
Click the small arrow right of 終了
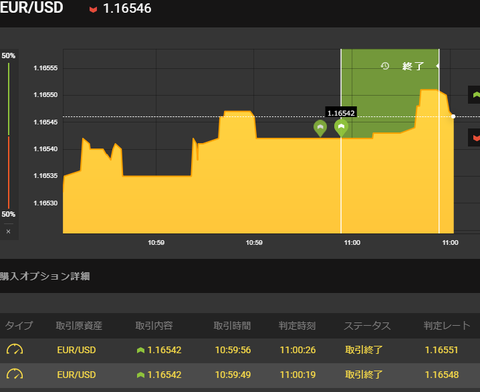(x=437, y=66)
